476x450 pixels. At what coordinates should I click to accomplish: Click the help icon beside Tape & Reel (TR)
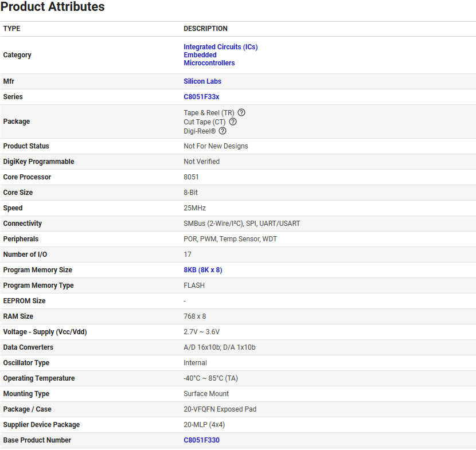point(241,112)
